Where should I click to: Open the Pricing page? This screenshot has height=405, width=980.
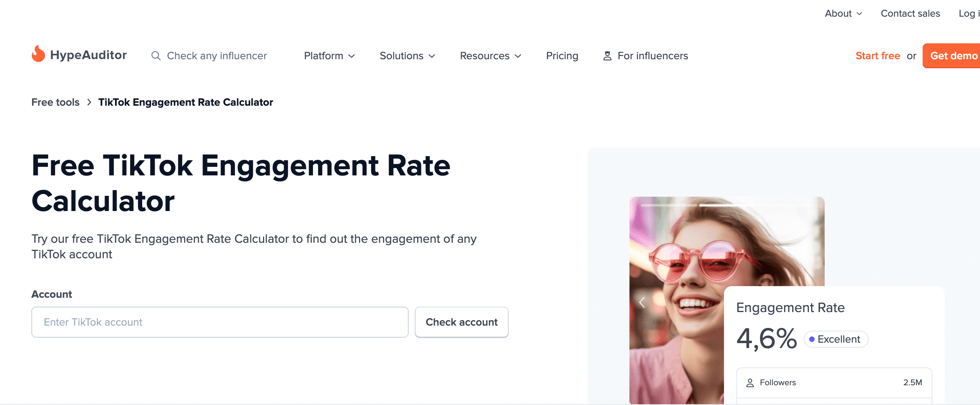point(562,56)
